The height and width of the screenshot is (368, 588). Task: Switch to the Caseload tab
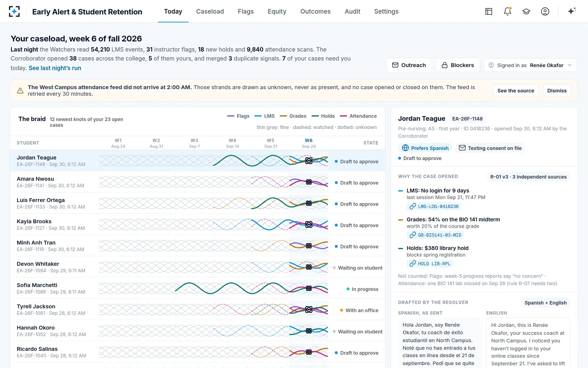coord(210,11)
